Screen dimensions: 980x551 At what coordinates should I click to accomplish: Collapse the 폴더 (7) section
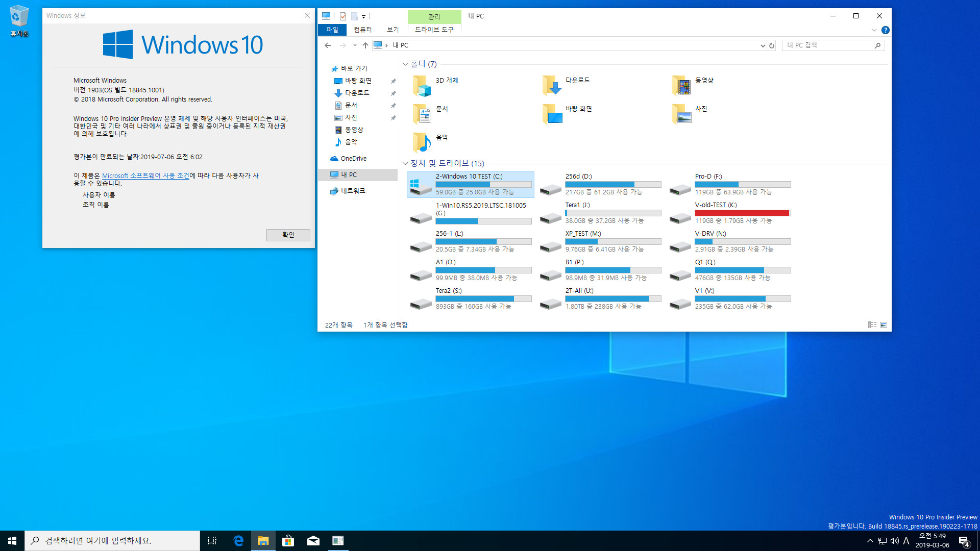[405, 64]
